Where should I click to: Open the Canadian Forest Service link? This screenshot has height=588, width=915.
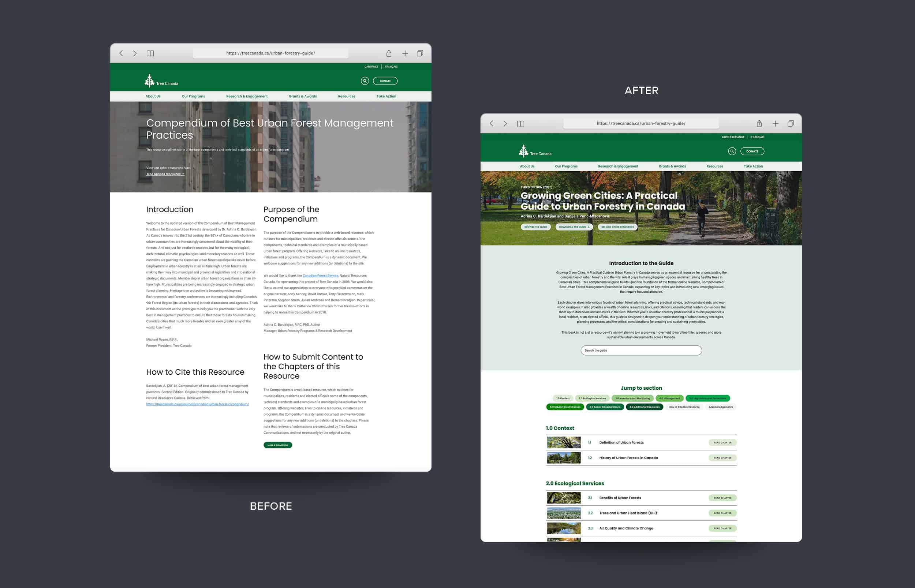point(320,276)
